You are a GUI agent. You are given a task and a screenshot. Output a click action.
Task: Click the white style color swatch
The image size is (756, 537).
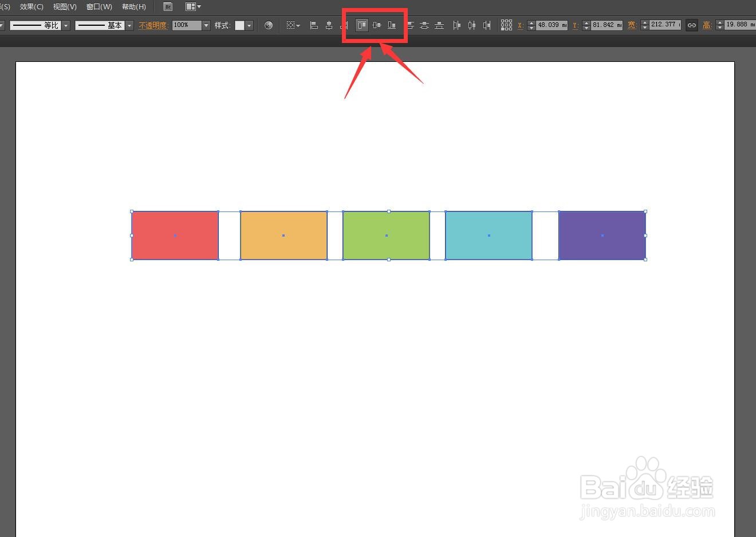pos(241,25)
